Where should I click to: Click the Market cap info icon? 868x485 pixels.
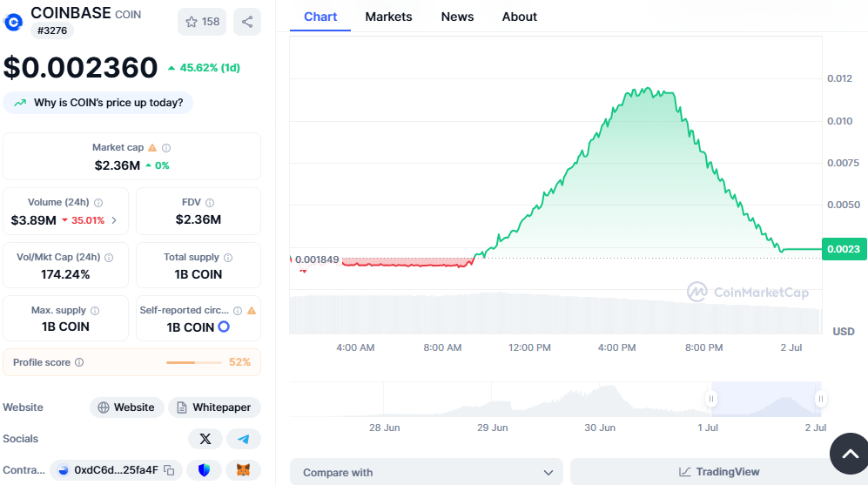[166, 148]
